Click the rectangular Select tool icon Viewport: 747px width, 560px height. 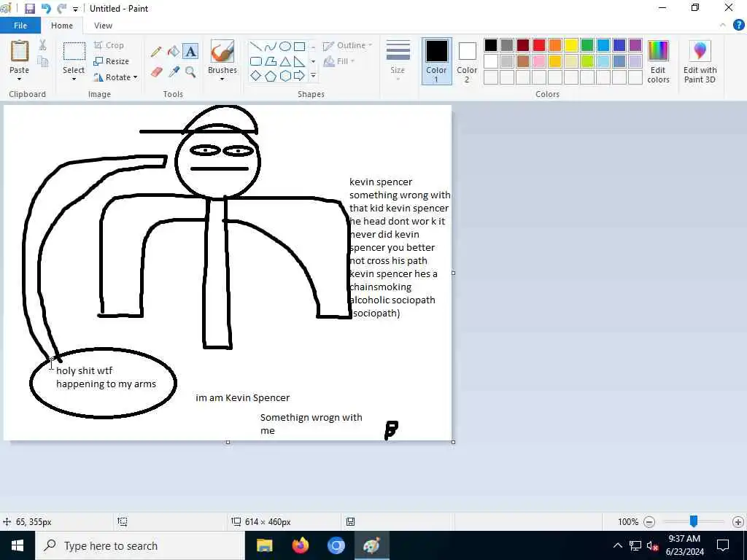point(74,52)
